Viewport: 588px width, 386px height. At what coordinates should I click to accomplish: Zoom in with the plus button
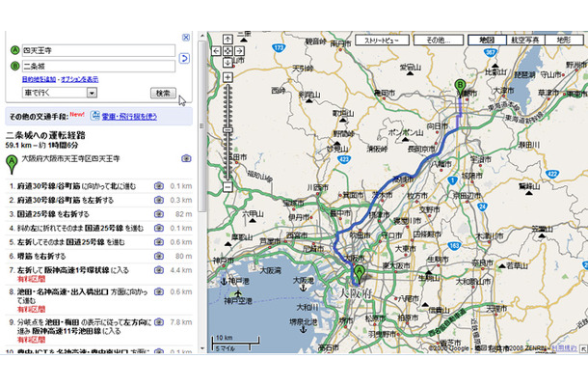(227, 77)
